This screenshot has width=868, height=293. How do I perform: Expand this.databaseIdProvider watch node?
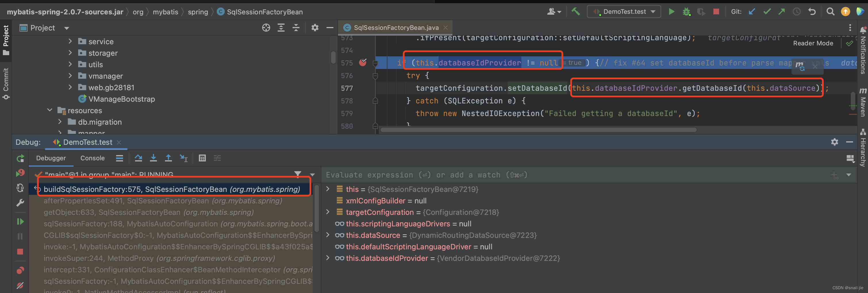(328, 258)
